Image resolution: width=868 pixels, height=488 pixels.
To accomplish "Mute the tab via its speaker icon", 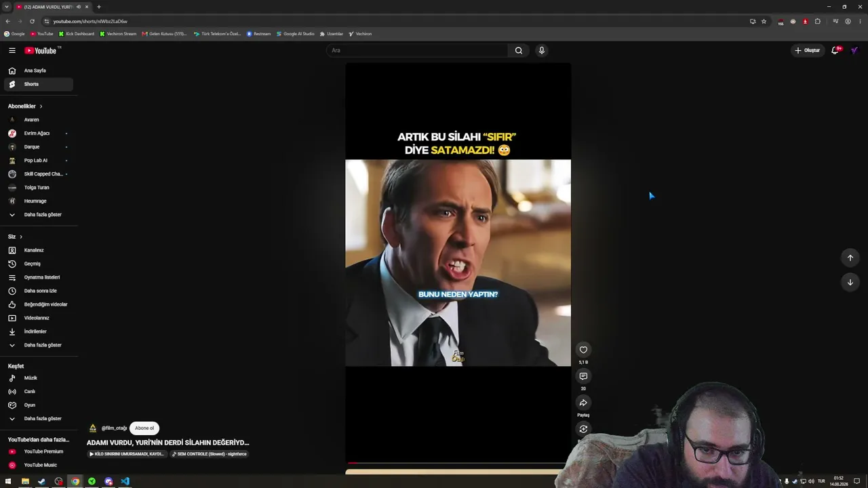I will coord(78,7).
